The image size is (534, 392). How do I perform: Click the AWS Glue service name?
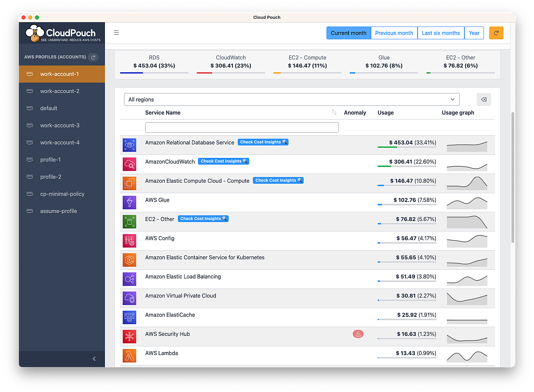click(x=157, y=200)
